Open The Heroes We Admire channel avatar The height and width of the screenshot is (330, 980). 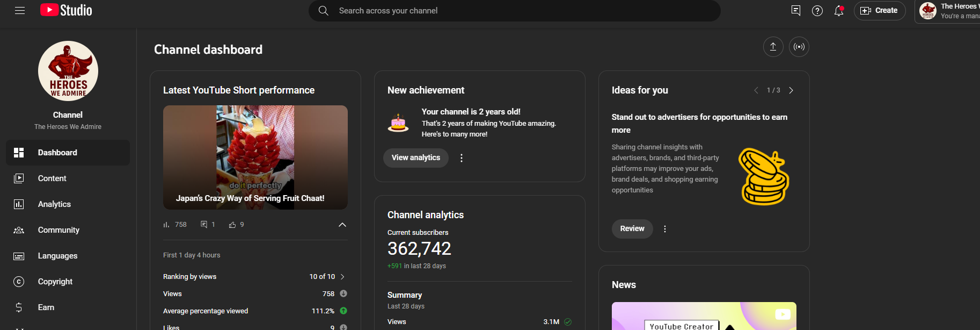tap(68, 71)
